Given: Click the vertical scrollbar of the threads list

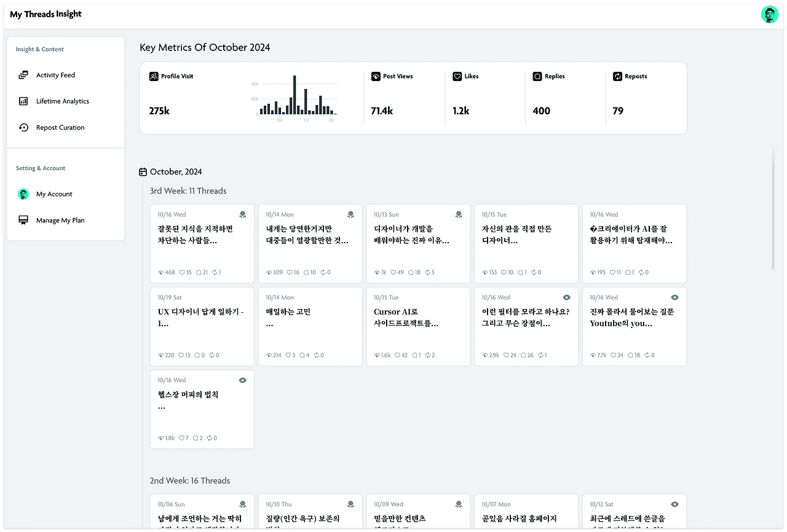Looking at the screenshot, I should [773, 208].
